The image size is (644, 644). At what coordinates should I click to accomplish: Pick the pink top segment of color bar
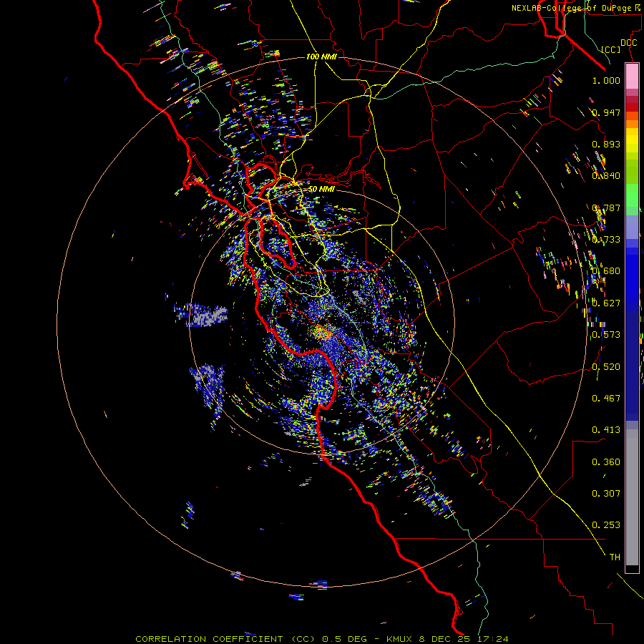[632, 76]
